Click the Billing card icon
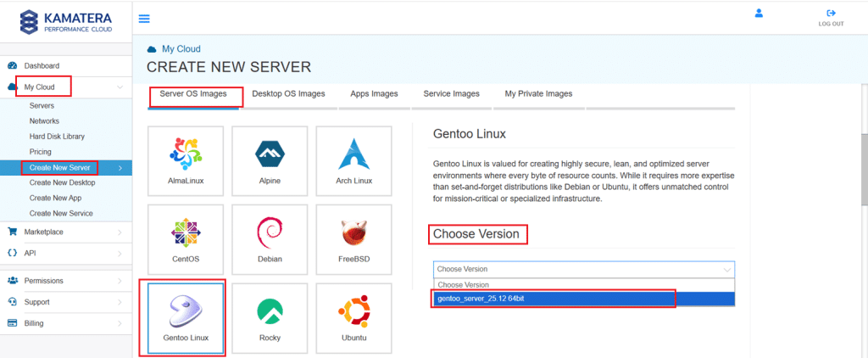This screenshot has height=358, width=868. (x=12, y=323)
